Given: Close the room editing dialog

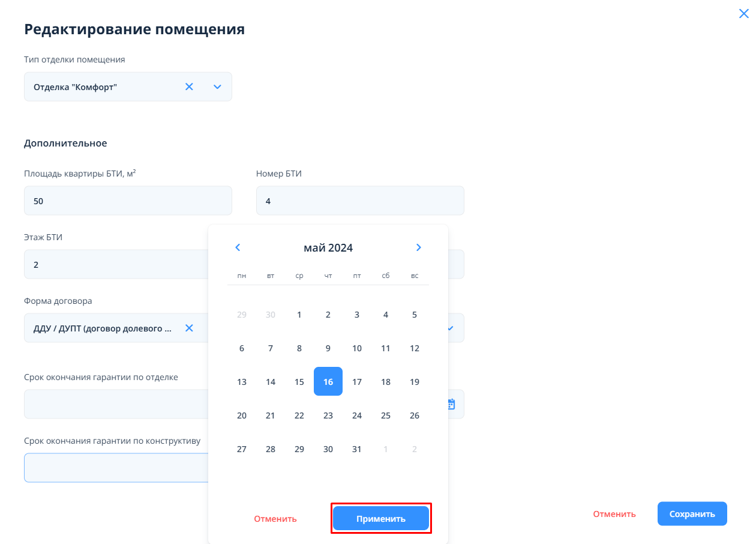Looking at the screenshot, I should (743, 14).
